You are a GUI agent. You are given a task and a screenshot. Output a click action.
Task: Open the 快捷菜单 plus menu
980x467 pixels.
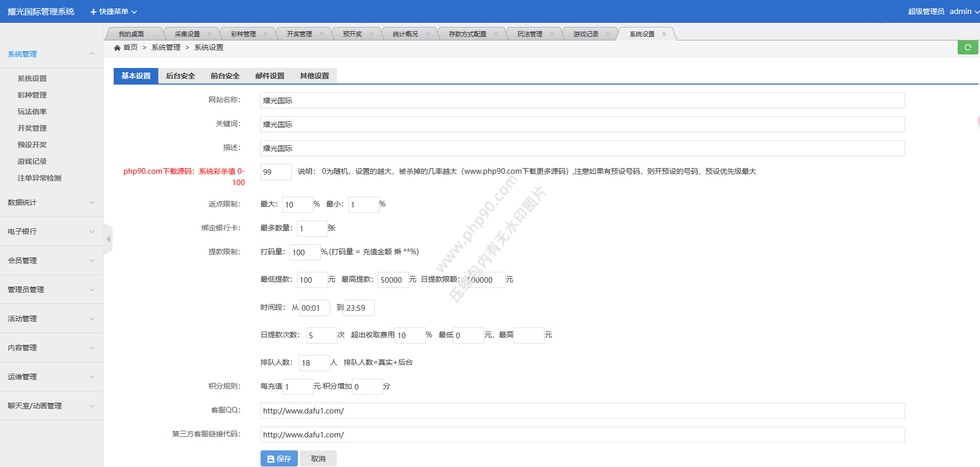point(113,11)
